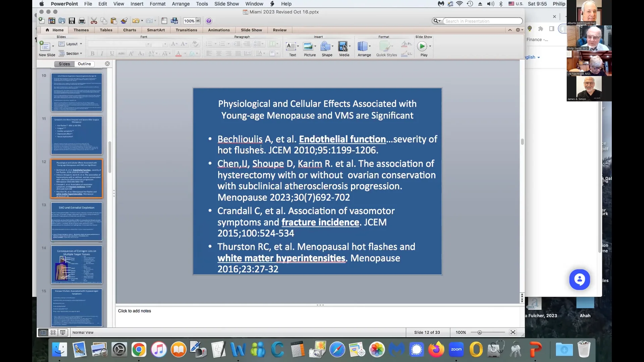
Task: Open the Tables ribbon tab
Action: pyautogui.click(x=106, y=30)
